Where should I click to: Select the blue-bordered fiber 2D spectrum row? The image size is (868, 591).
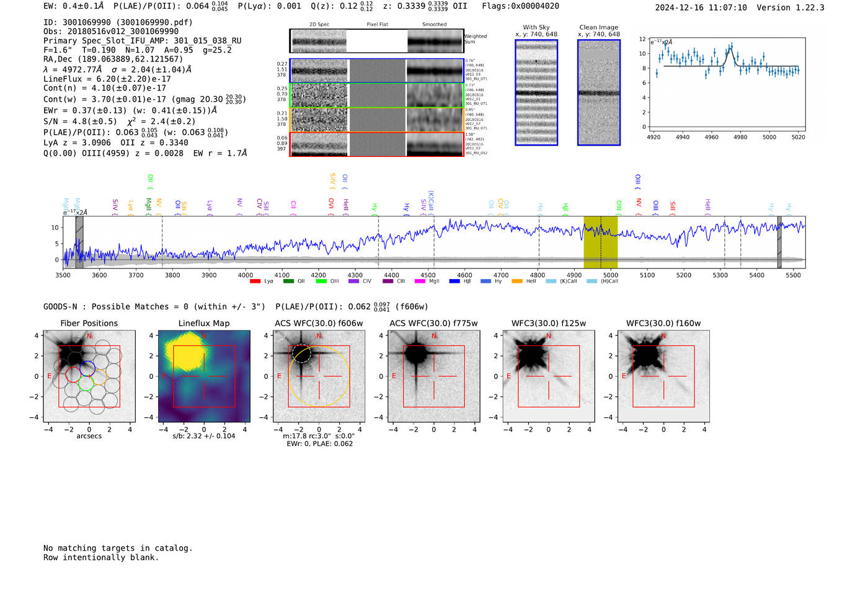[377, 71]
